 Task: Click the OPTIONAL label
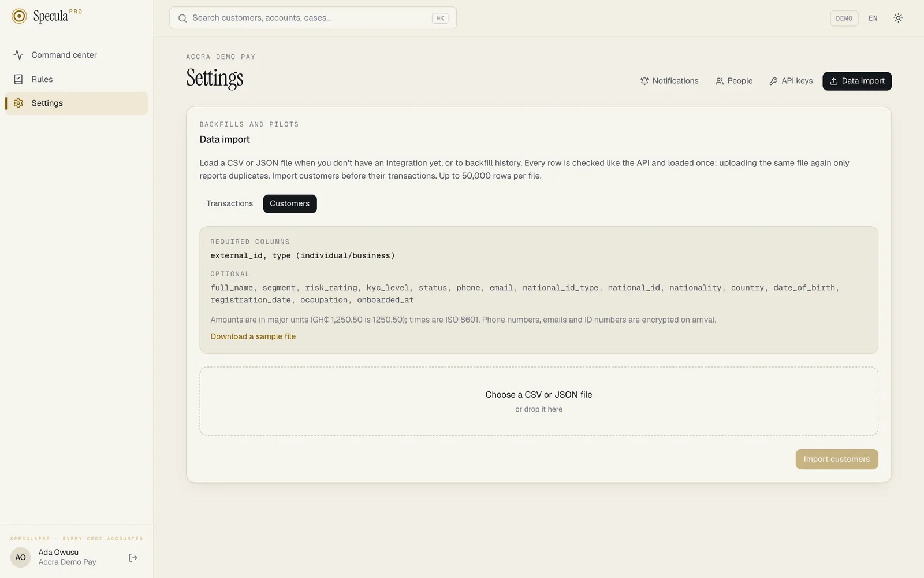(230, 274)
